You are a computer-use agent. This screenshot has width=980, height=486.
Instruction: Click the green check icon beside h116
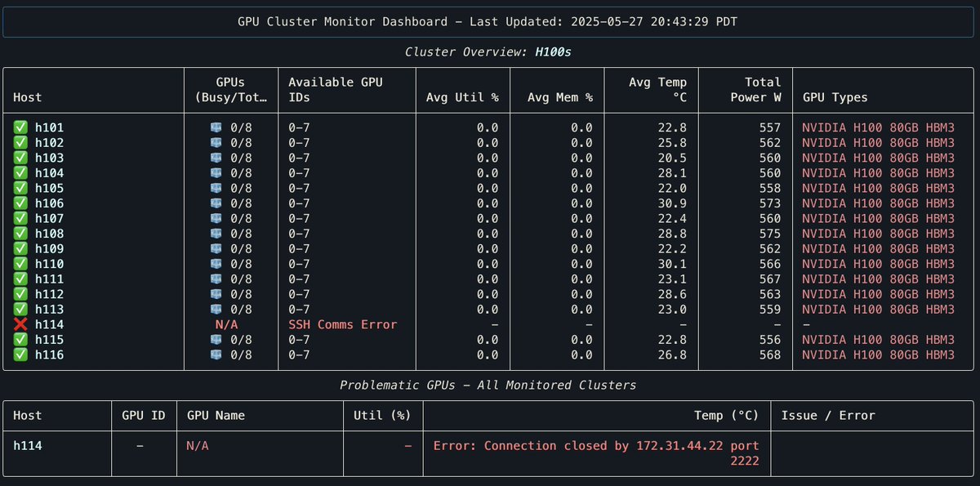[20, 354]
